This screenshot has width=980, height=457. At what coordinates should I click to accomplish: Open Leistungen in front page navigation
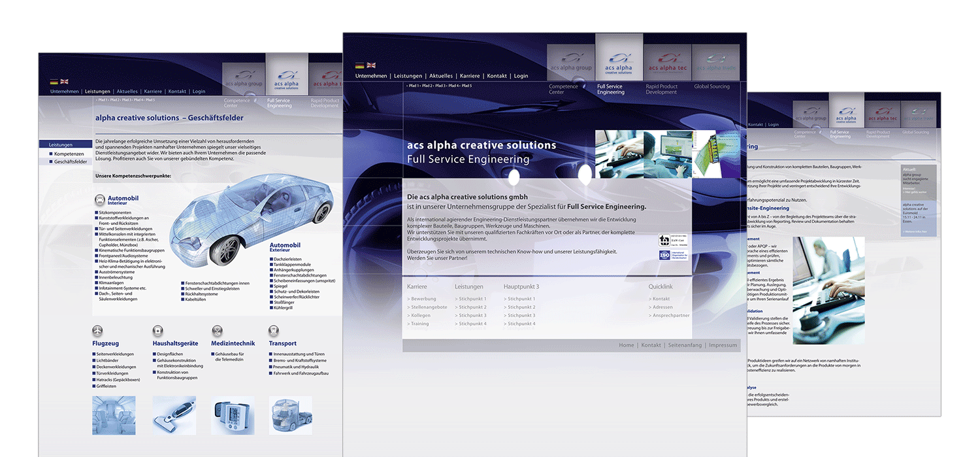408,76
